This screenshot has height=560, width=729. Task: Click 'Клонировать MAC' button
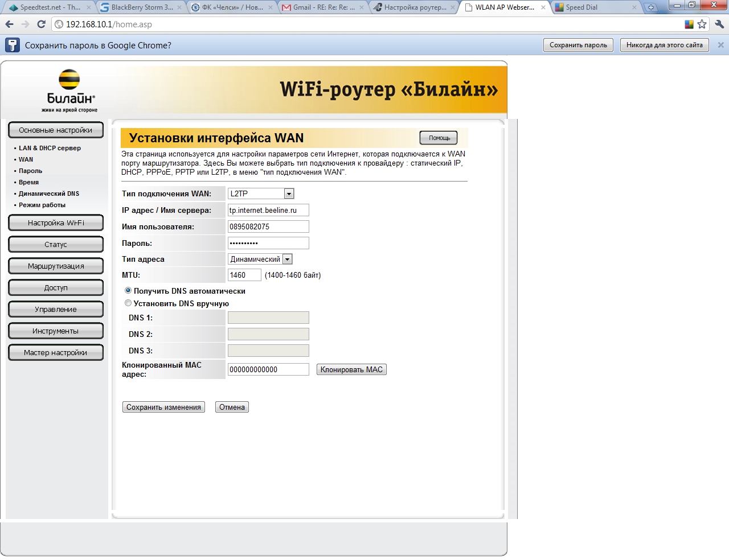(351, 369)
